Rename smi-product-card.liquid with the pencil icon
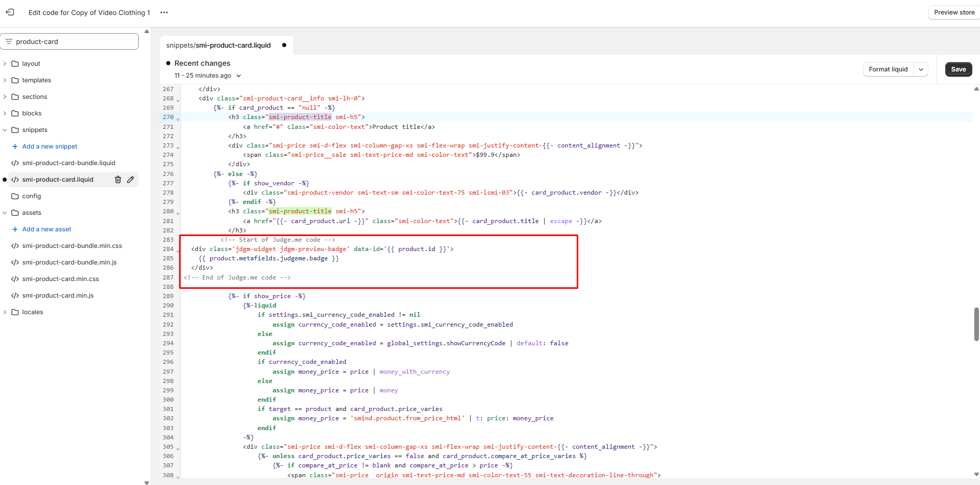This screenshot has height=485, width=980. (130, 180)
